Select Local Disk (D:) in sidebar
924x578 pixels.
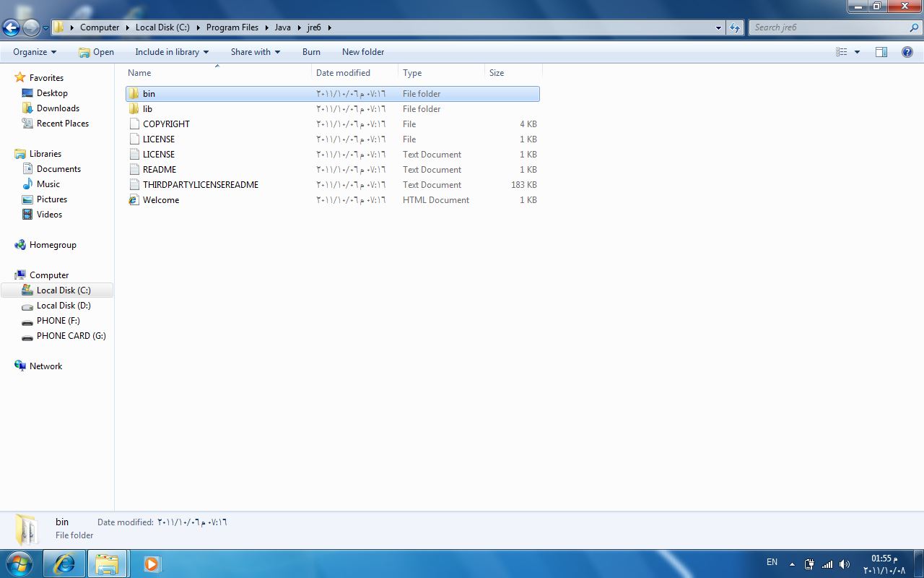[64, 306]
